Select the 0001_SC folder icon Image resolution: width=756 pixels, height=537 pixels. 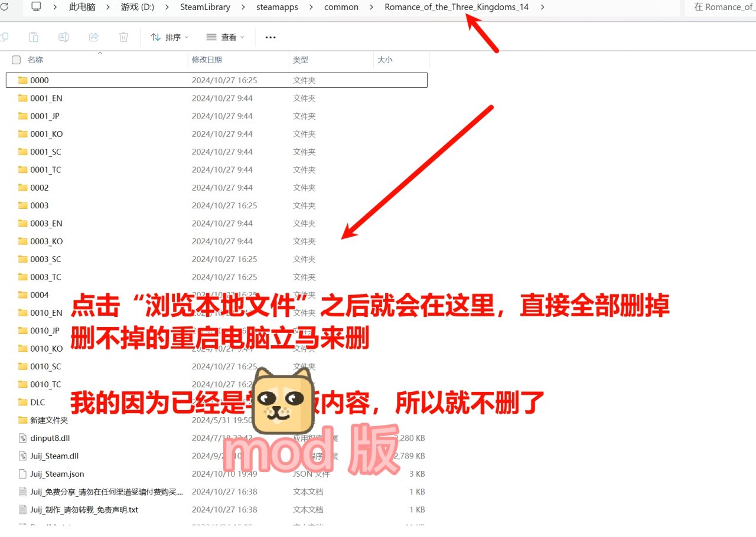click(22, 152)
